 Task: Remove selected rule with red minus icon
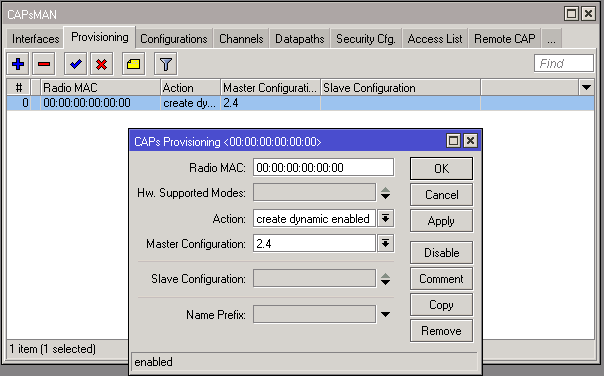44,64
